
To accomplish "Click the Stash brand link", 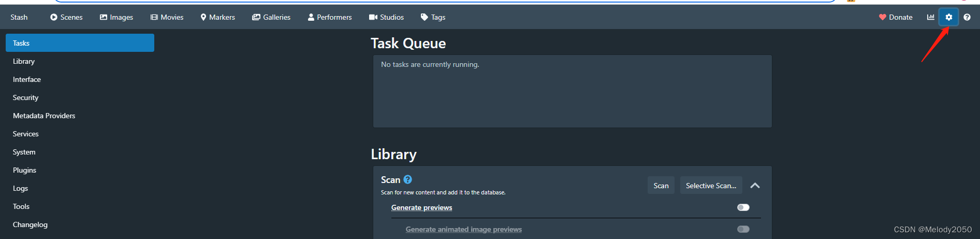I will tap(19, 17).
